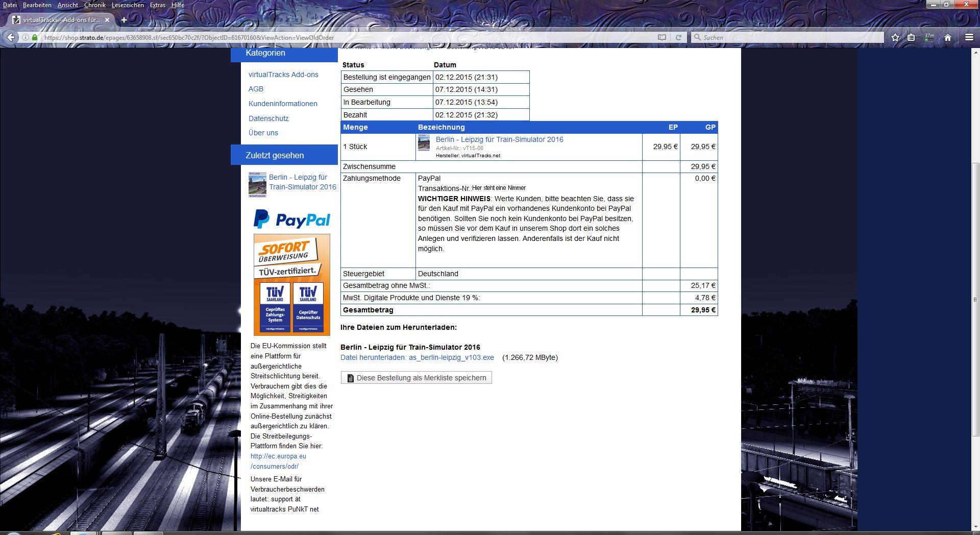Screen dimensions: 980x535
Task: Open a new tab with plus icon
Action: point(124,20)
